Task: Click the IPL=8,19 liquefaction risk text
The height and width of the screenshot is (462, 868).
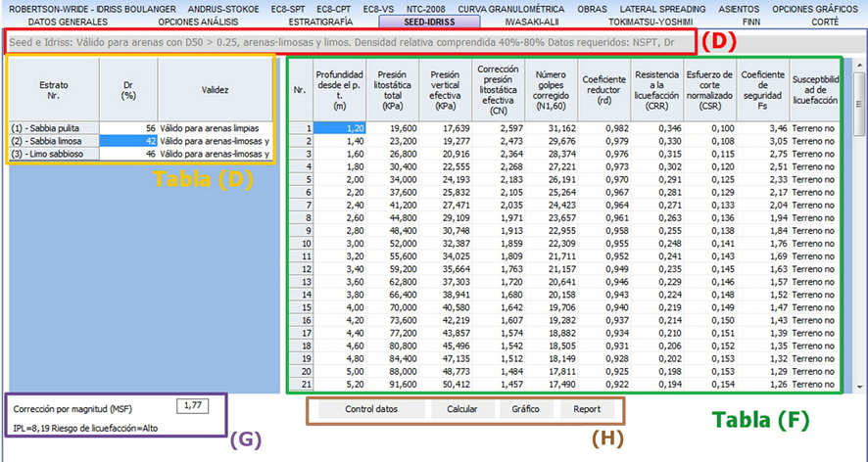Action: (86, 428)
